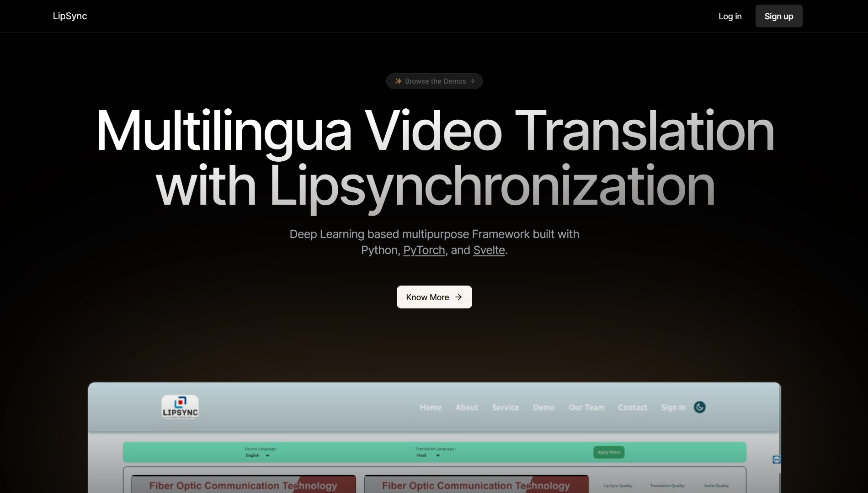Click the Know More button
The image size is (868, 493).
(434, 297)
